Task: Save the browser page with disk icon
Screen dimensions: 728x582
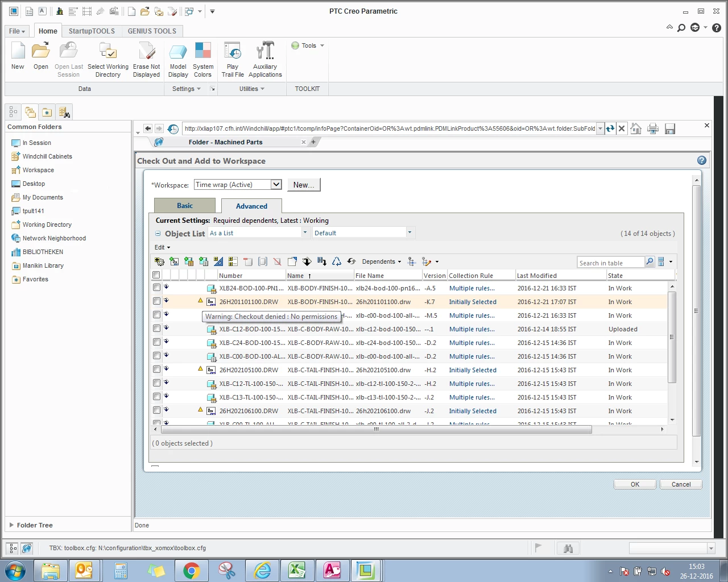Action: 670,129
